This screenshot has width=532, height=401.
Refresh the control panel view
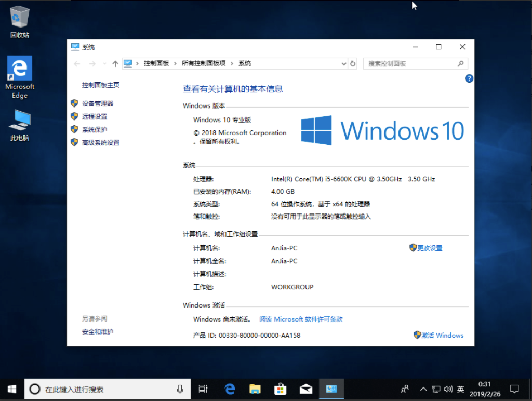pyautogui.click(x=353, y=64)
